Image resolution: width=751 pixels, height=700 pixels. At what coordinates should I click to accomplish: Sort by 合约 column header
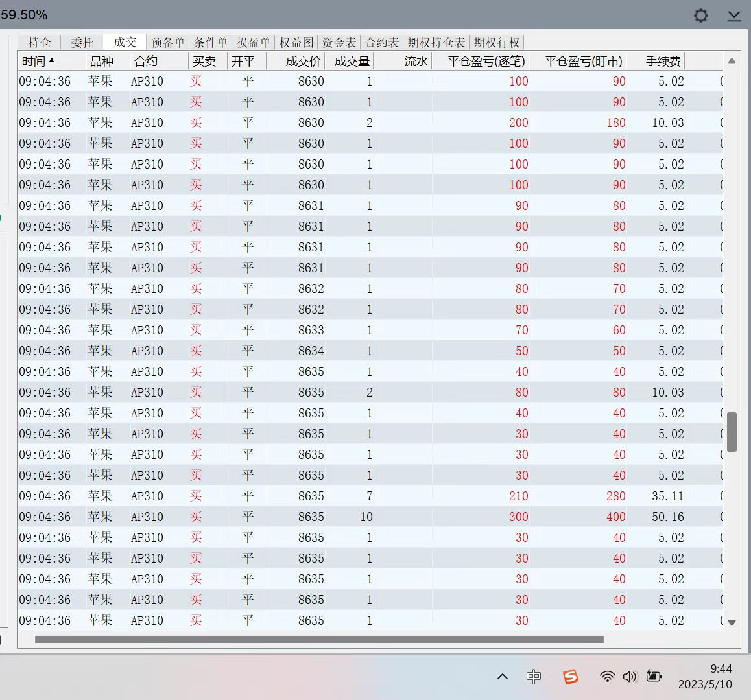[x=159, y=62]
